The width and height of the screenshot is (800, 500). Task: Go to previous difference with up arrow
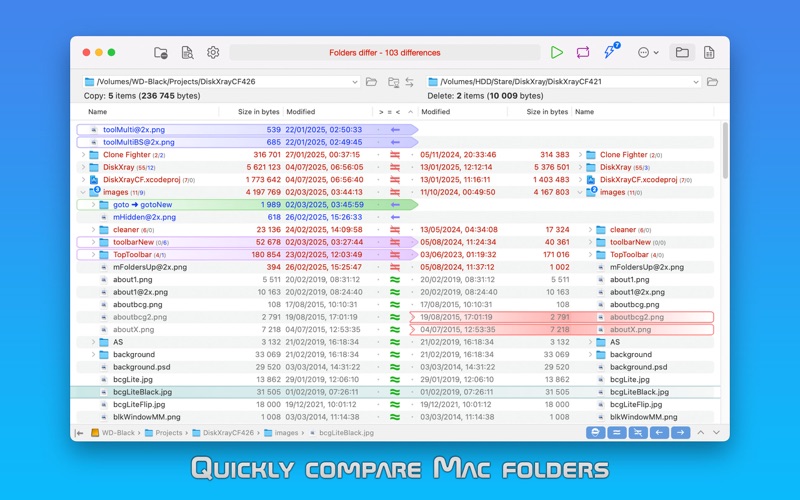tap(701, 433)
